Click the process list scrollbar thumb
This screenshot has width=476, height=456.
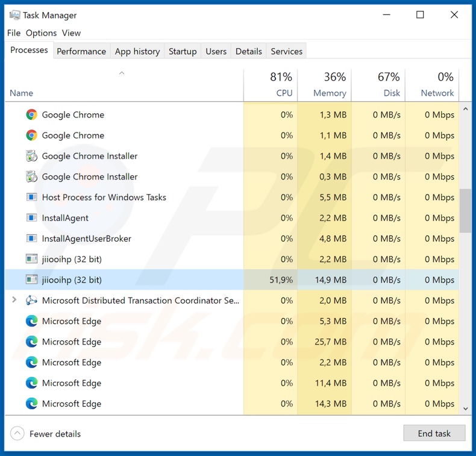click(465, 211)
